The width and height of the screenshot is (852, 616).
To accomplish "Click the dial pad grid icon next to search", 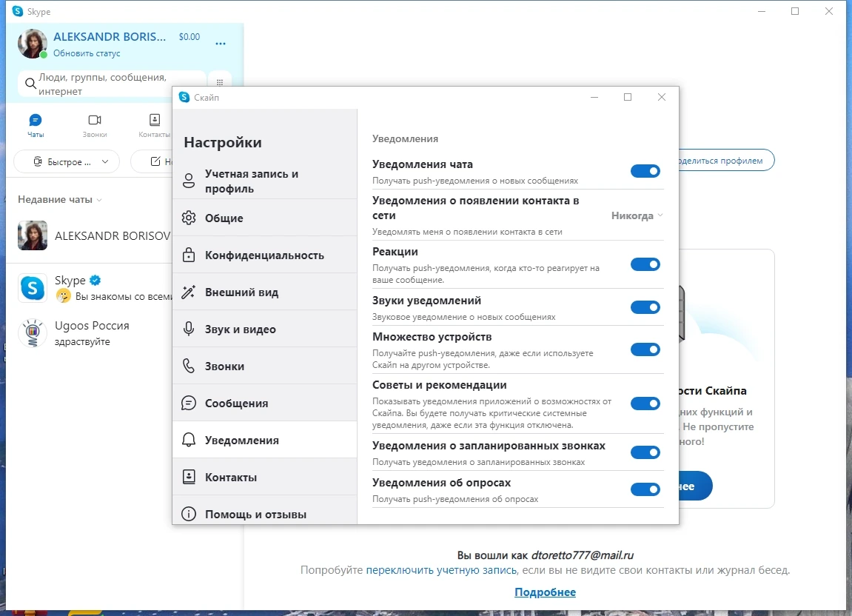I will coord(220,82).
